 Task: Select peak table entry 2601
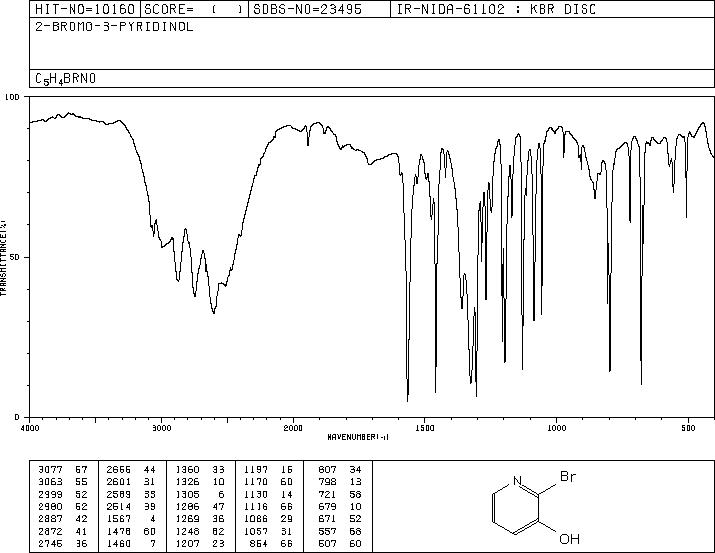[119, 481]
